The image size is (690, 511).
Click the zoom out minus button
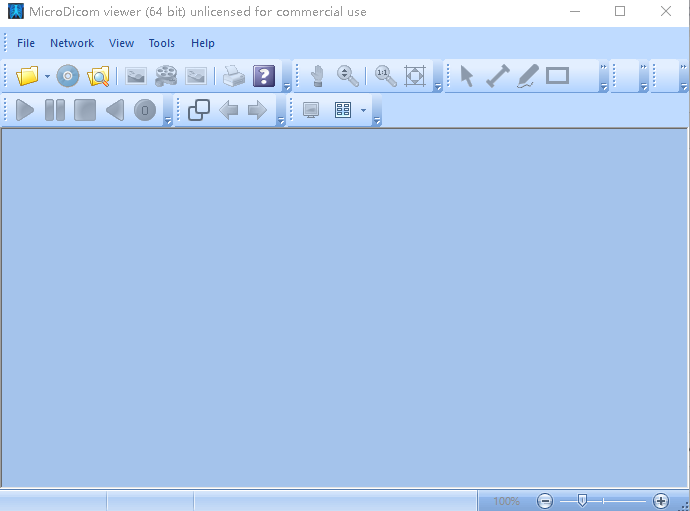click(x=545, y=501)
